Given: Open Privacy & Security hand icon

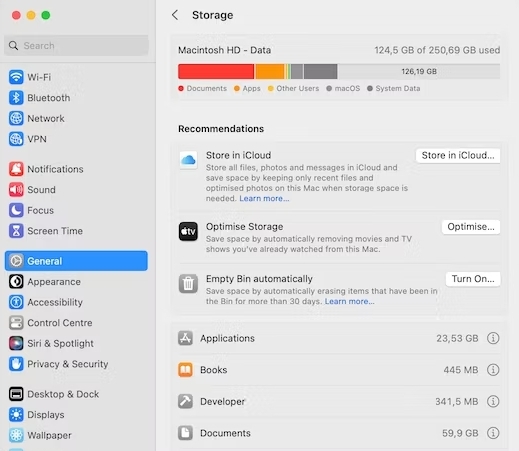Looking at the screenshot, I should click(16, 364).
